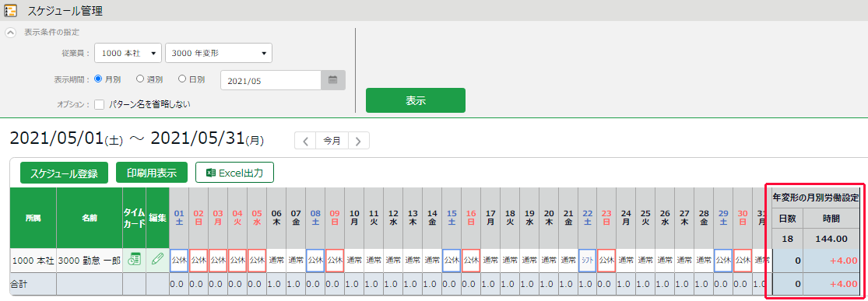Click the 名前 column header

[90, 218]
